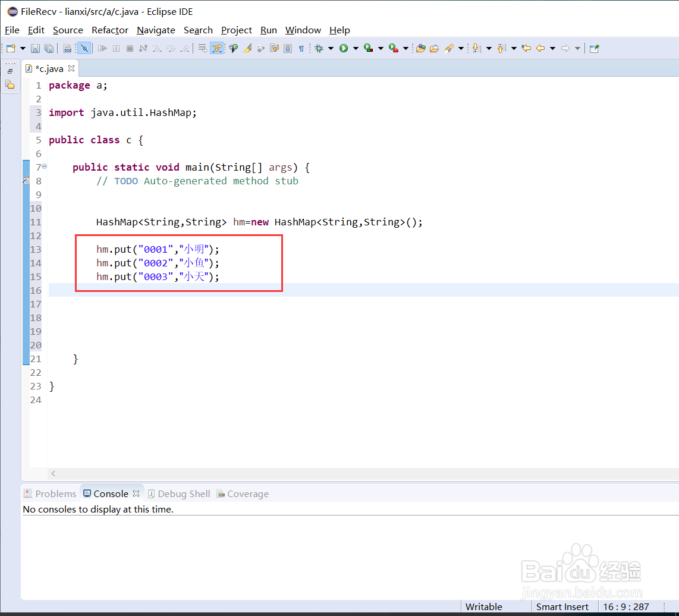Click the Forward navigation arrow

565,49
